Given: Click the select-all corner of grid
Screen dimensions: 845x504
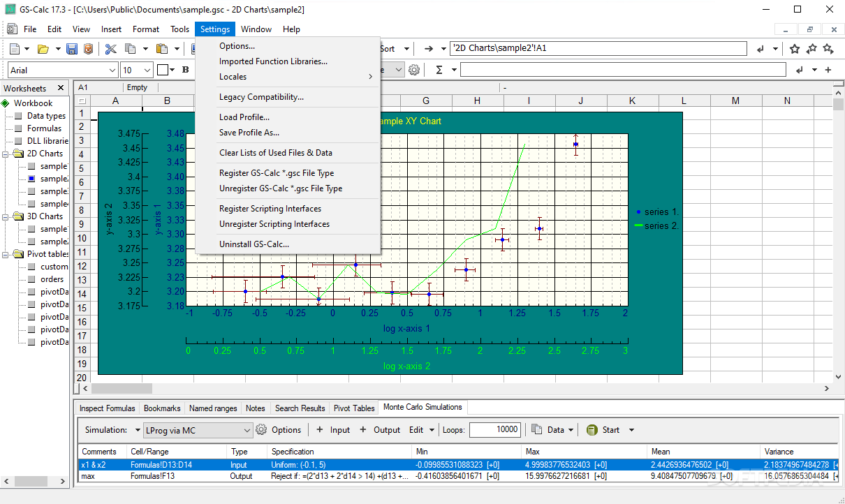Looking at the screenshot, I should 82,101.
